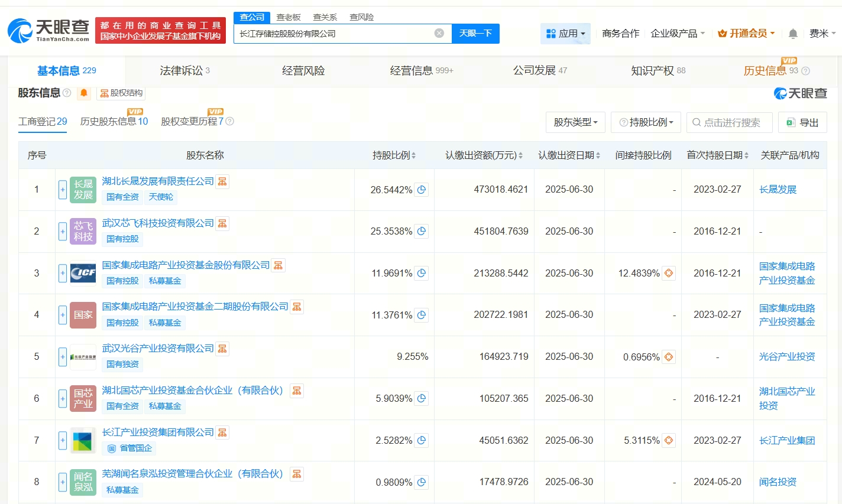
Task: Select the 查关系 search mode tab
Action: [325, 17]
